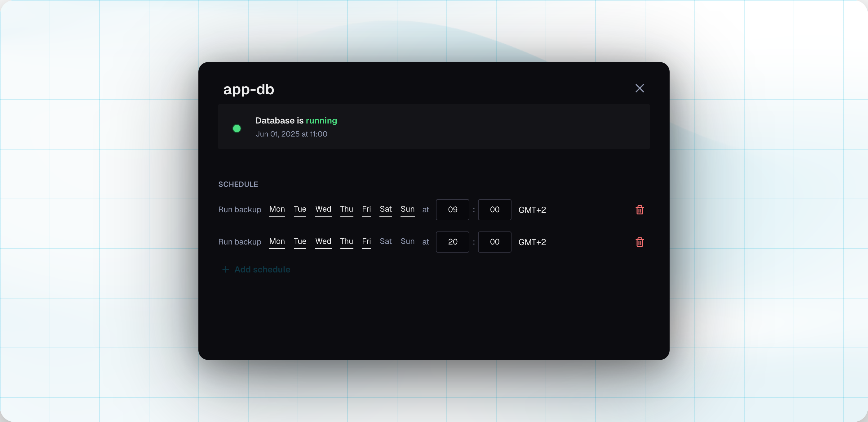Click the SCHEDULE section heading
The image size is (868, 422).
[238, 184]
